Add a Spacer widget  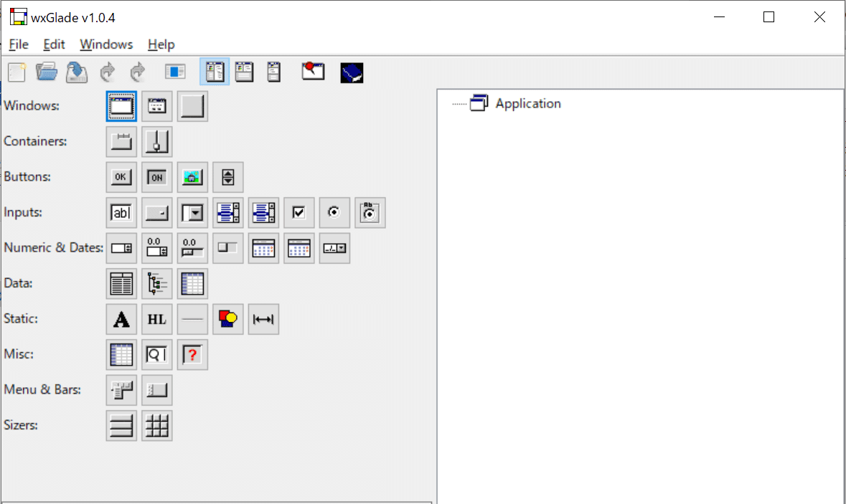pyautogui.click(x=264, y=320)
